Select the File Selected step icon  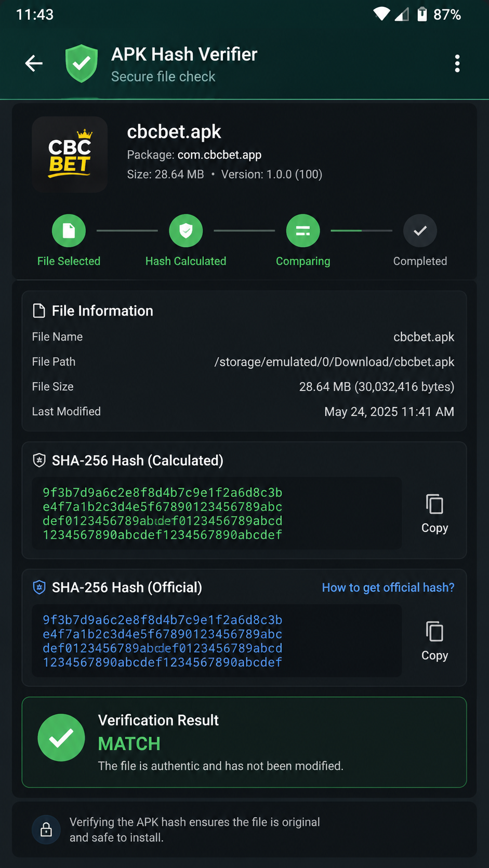69,230
